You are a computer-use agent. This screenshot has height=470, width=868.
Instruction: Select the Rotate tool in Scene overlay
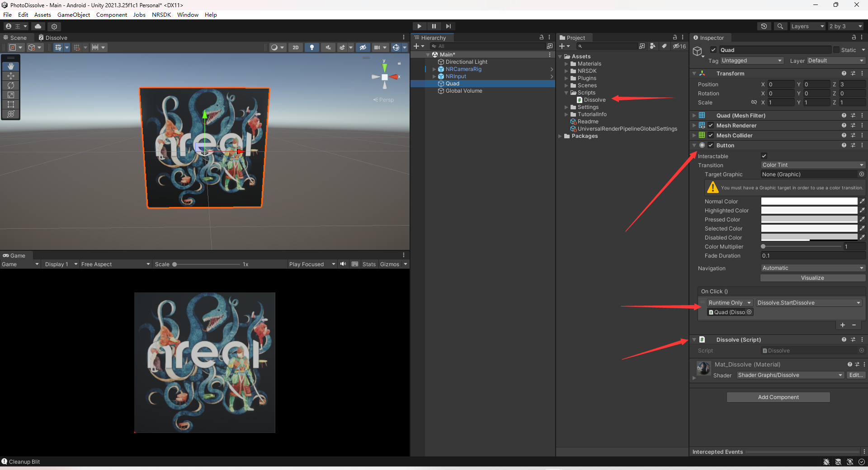click(x=11, y=85)
